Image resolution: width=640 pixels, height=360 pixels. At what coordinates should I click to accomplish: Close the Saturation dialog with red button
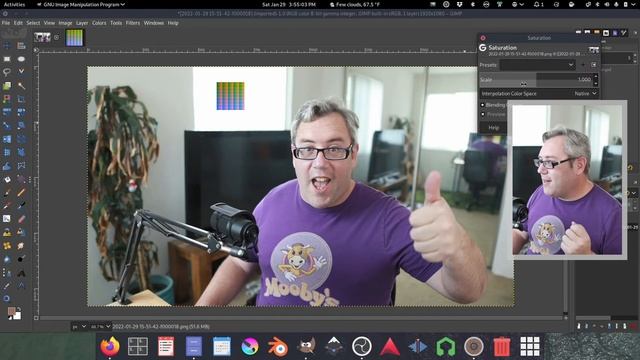[x=483, y=38]
